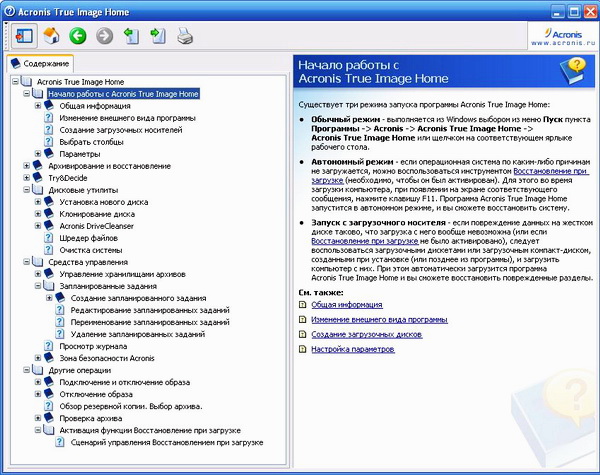Expand Создание запланированного задания node
The height and width of the screenshot is (475, 600).
point(49,298)
